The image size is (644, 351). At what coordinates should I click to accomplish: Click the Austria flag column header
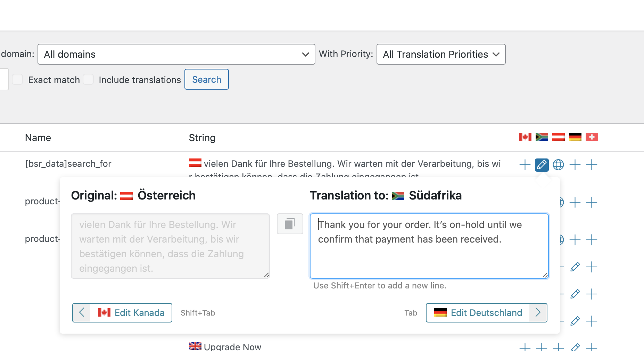click(x=558, y=137)
